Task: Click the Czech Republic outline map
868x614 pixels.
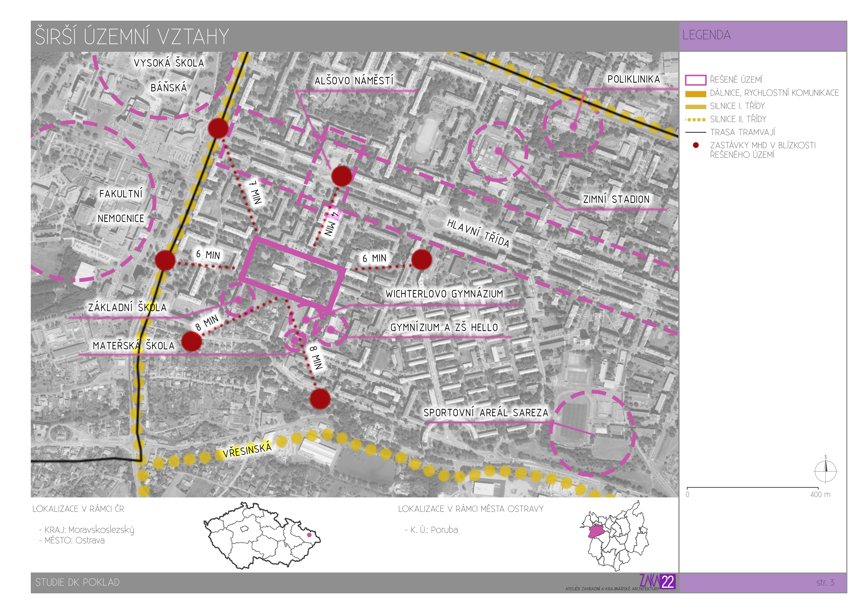Action: coord(262,535)
